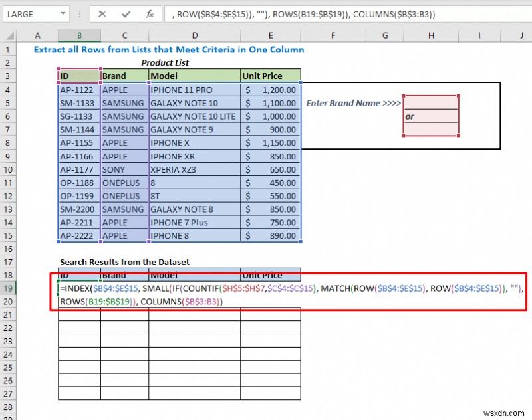Screen dimensions: 532x420
Task: Confirm the formula with the checkmark icon
Action: pos(126,14)
